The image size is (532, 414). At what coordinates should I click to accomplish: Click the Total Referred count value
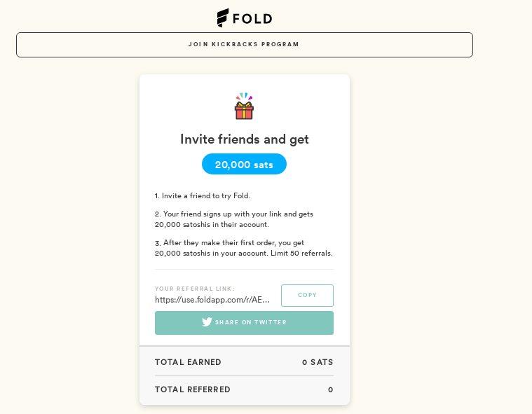point(330,389)
